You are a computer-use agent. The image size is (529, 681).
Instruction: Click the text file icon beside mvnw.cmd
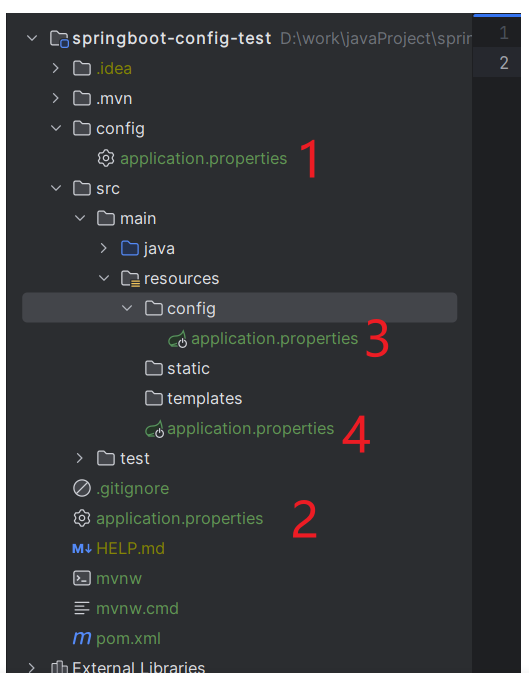pyautogui.click(x=82, y=608)
